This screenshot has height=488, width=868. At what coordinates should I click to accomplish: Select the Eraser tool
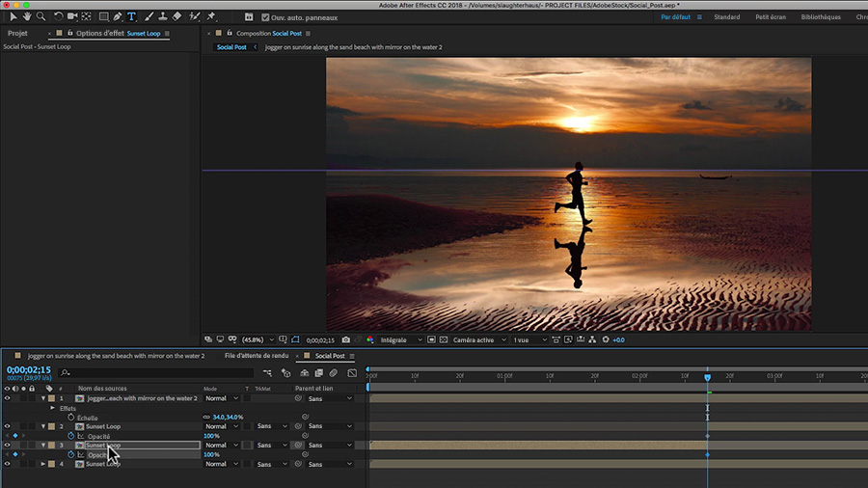(x=176, y=16)
